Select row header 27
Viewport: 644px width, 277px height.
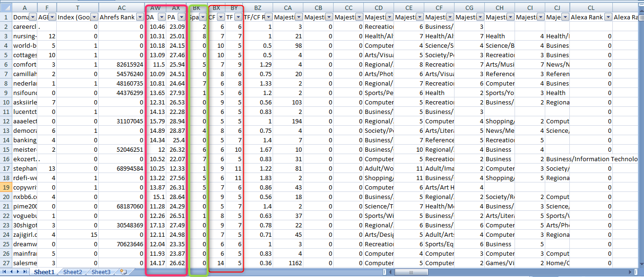point(6,263)
